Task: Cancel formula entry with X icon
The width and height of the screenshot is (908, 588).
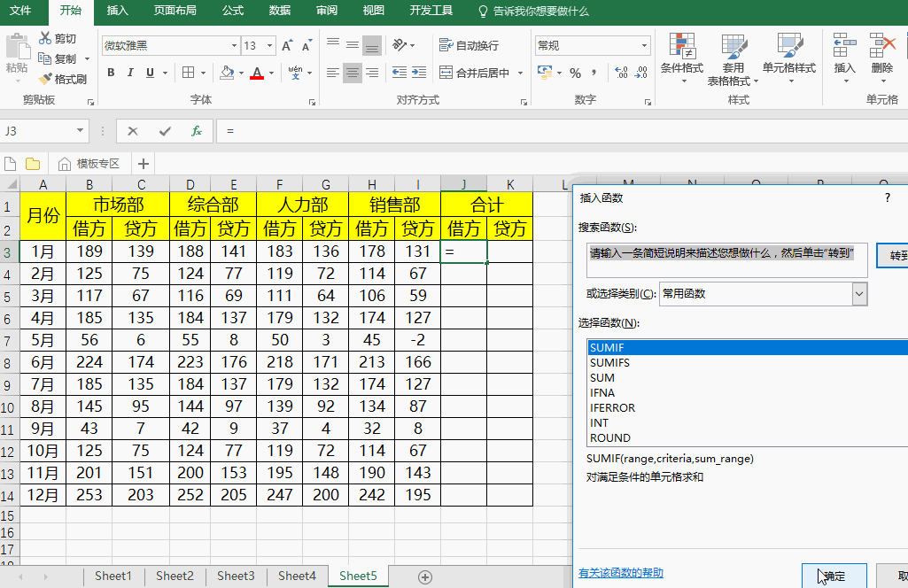Action: [x=133, y=131]
